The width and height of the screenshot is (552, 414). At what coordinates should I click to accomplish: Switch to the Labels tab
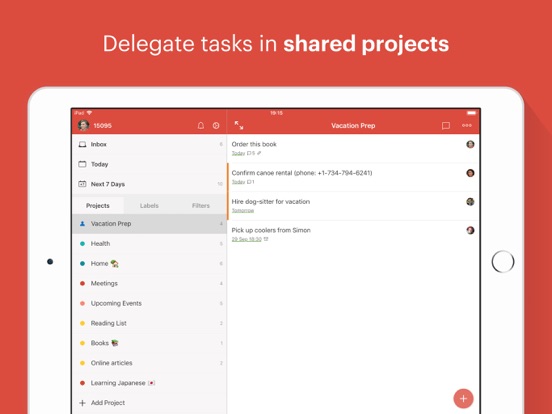coord(149,206)
